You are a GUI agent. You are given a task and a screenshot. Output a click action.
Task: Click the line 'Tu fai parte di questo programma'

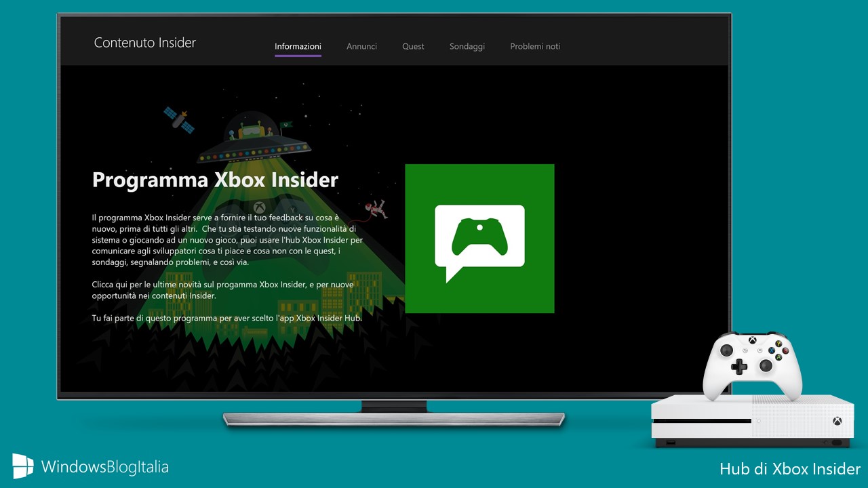(x=227, y=318)
